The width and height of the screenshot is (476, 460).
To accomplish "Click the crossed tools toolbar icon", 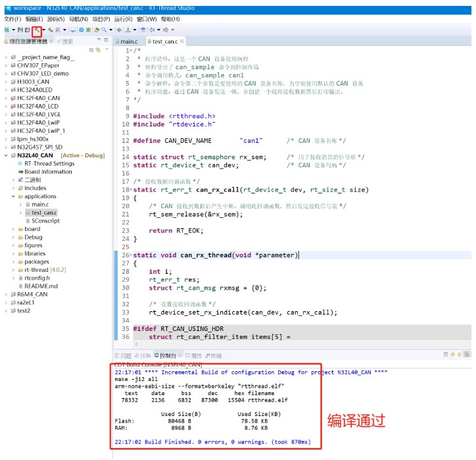I will [58, 30].
